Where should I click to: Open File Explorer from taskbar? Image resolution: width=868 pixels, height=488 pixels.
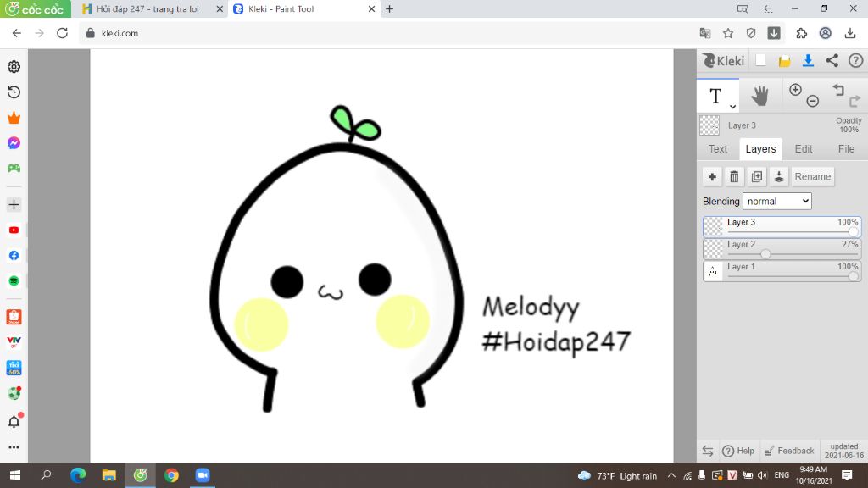tap(109, 475)
